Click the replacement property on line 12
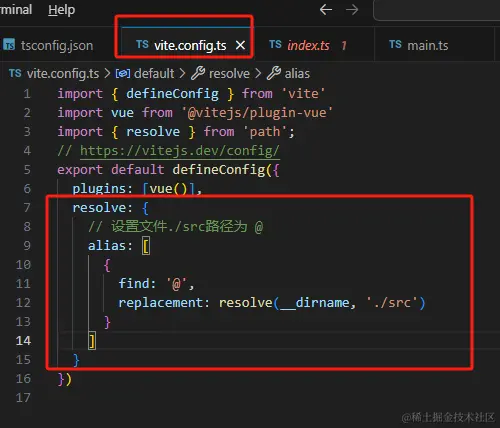The image size is (500, 428). click(x=161, y=303)
